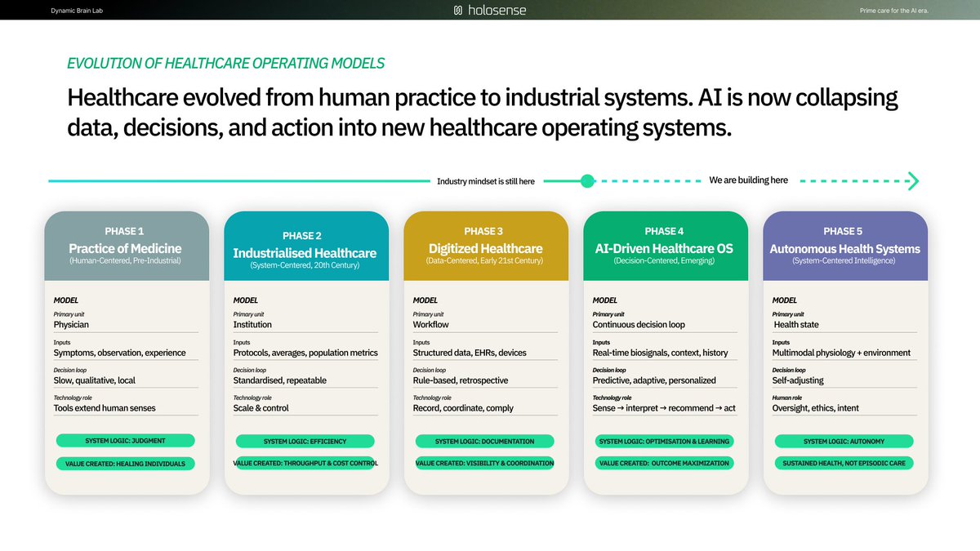Viewport: 980px width, 551px height.
Task: Click 'Physician' primary unit value
Action: pos(71,325)
